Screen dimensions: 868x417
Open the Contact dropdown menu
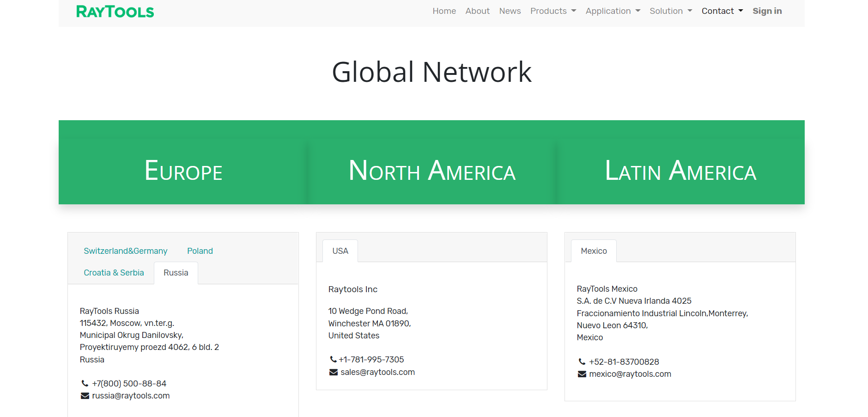[x=722, y=11]
